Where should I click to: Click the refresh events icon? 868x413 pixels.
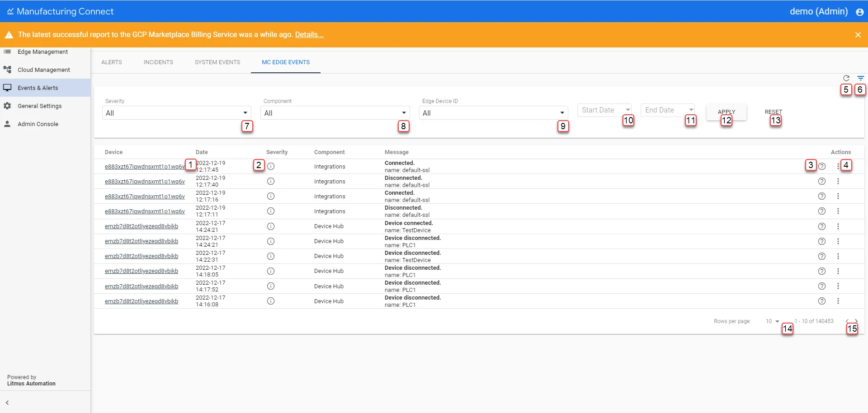tap(846, 78)
